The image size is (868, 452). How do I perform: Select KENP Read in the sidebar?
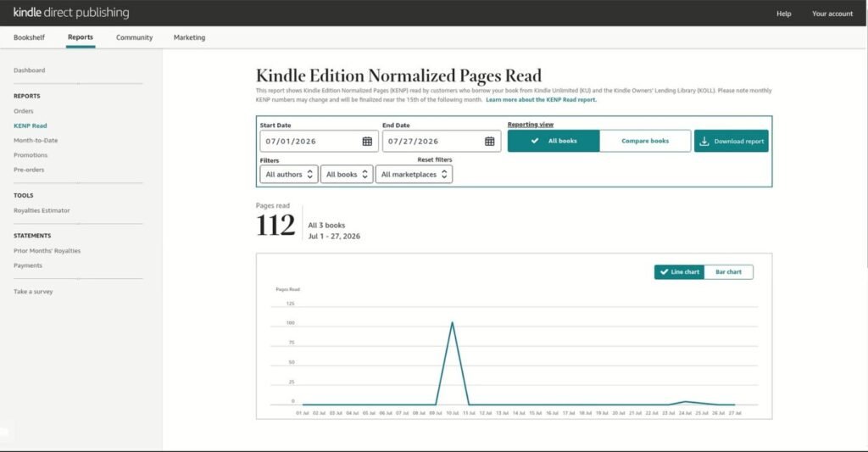pyautogui.click(x=30, y=126)
